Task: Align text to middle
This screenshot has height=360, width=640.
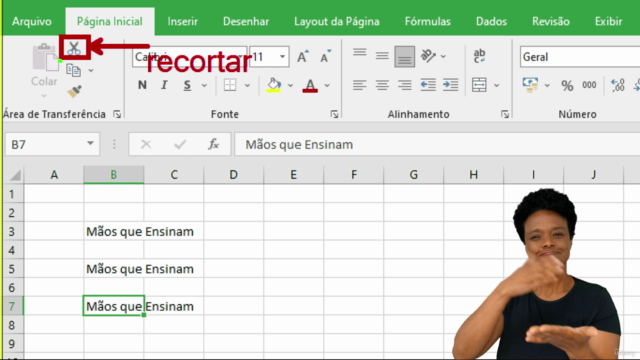Action: click(x=382, y=56)
